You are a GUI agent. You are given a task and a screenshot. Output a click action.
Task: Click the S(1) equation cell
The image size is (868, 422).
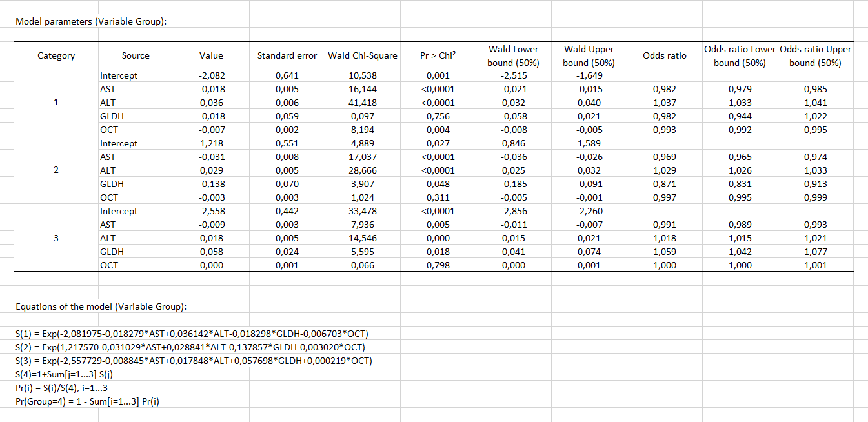192,334
